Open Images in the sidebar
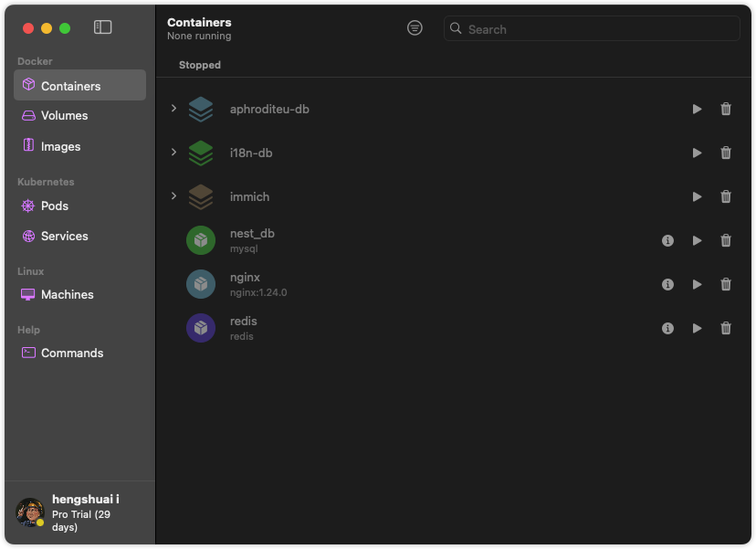 pyautogui.click(x=80, y=146)
